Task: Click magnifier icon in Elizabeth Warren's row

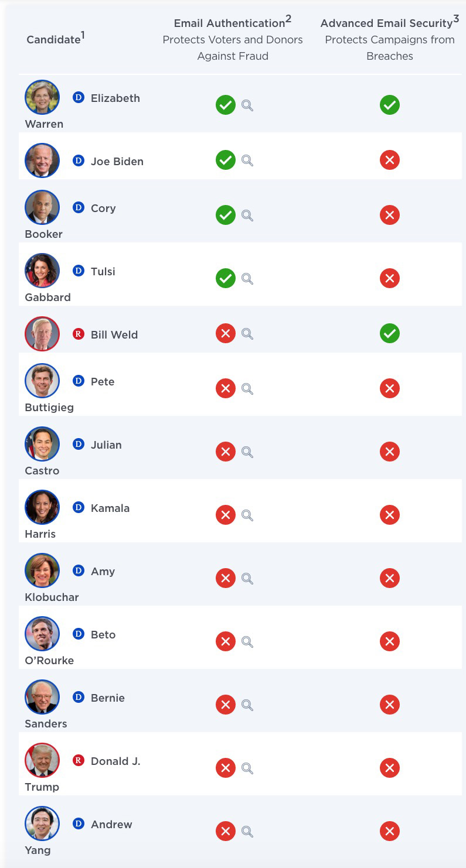Action: (247, 105)
